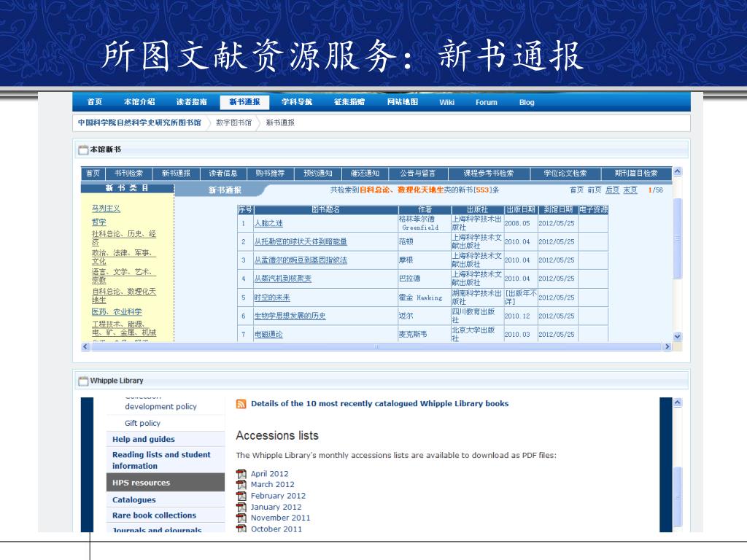
Task: Open the 书刊检索 menu item
Action: [128, 174]
